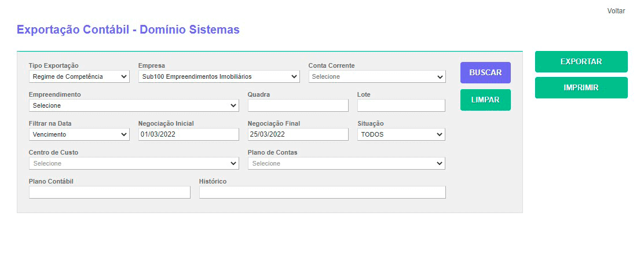This screenshot has height=260, width=644.
Task: Click the Histórico text field
Action: [x=322, y=192]
